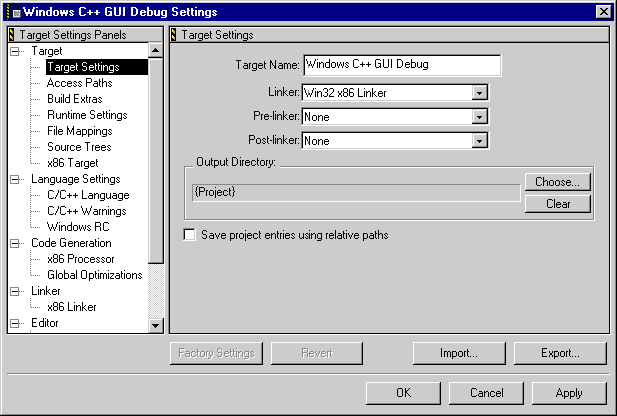Screen dimensions: 617x416
Task: Open the Runtime Settings panel
Action: tap(87, 115)
